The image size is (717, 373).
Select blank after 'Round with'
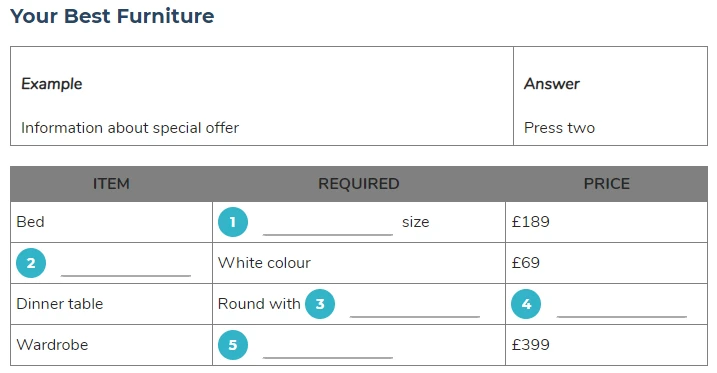point(415,308)
